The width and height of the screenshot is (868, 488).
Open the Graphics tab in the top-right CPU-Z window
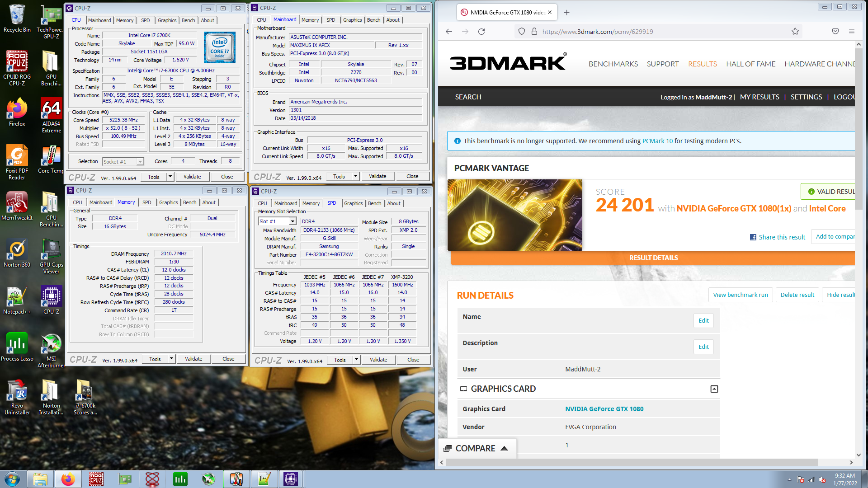pos(352,20)
